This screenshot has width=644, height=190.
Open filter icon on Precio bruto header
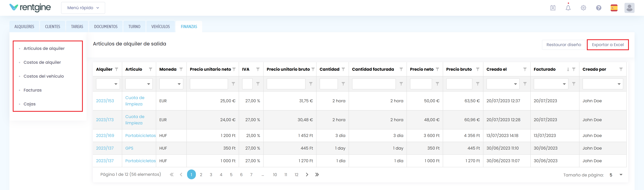pos(478,69)
